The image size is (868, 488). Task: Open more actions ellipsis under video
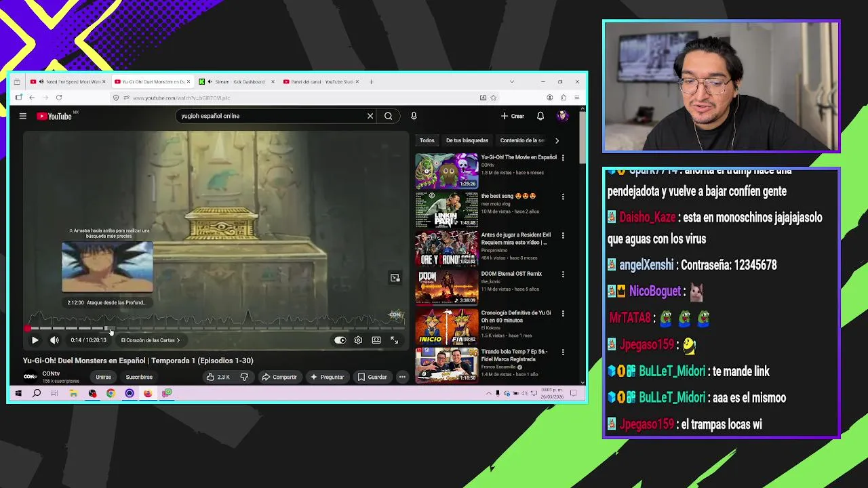402,377
